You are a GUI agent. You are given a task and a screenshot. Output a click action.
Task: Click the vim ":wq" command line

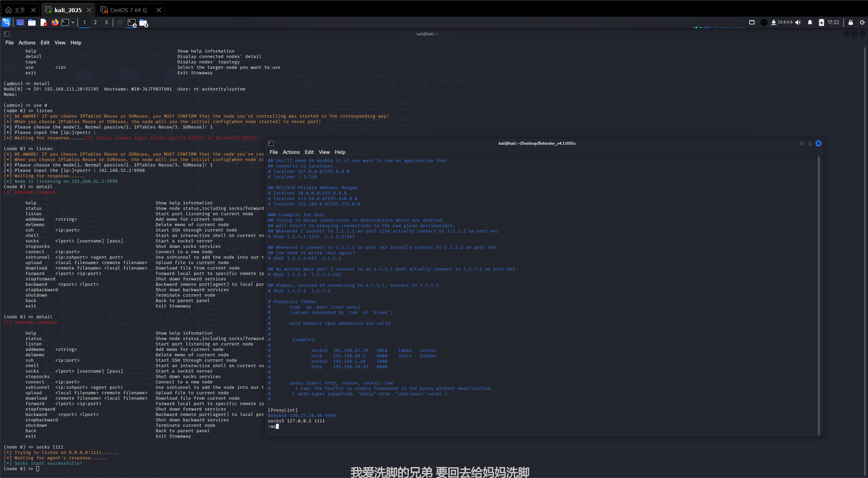click(x=273, y=426)
